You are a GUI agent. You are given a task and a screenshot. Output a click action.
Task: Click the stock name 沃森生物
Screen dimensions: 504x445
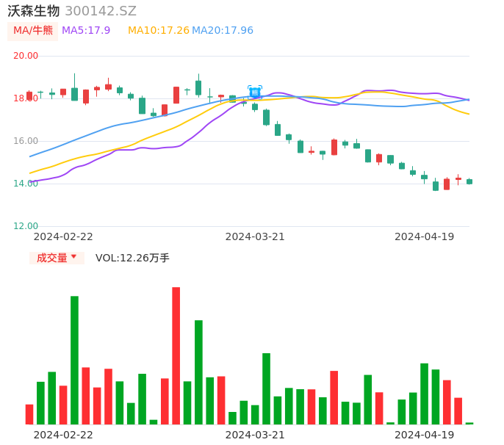(x=34, y=11)
